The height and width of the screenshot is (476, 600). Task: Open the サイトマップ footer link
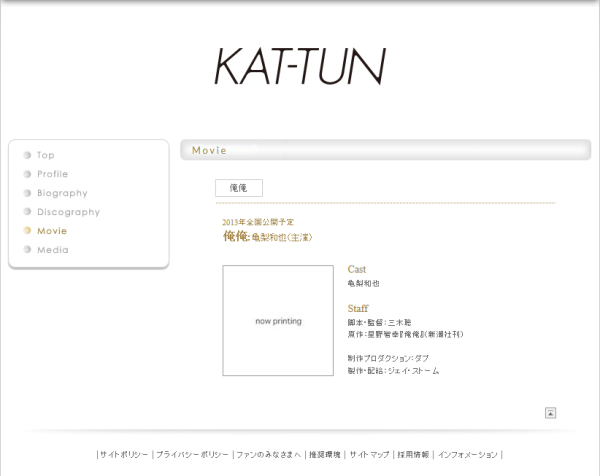369,455
